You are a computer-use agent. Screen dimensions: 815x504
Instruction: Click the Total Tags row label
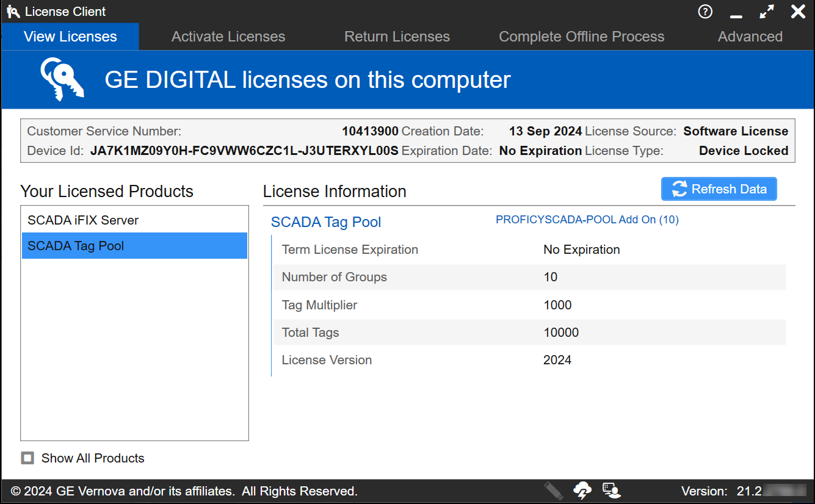coord(310,333)
